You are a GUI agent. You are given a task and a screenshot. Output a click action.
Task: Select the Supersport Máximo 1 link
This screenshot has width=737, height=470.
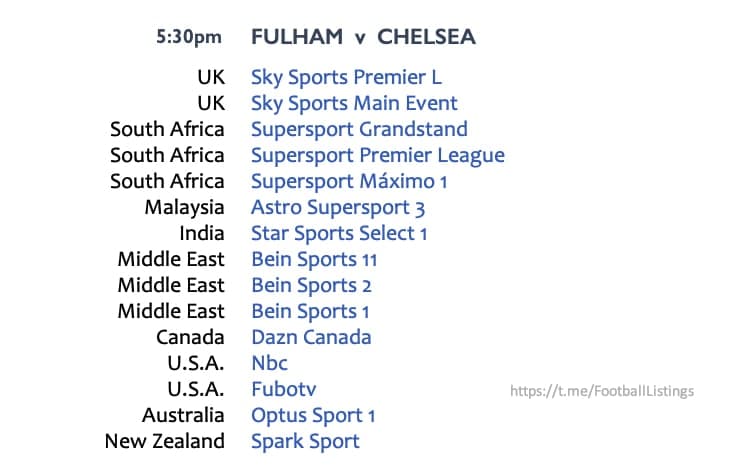pos(349,181)
